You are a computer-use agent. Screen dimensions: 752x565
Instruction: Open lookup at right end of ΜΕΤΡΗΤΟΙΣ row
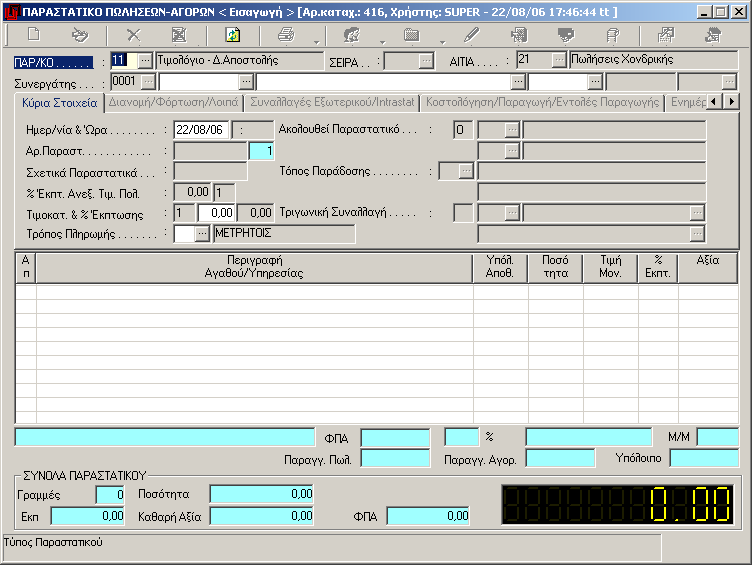click(697, 234)
